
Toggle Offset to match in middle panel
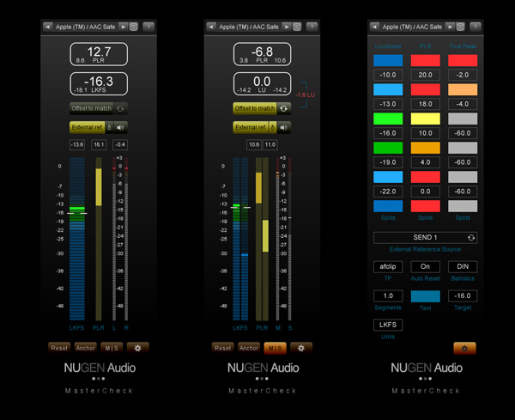pyautogui.click(x=255, y=108)
